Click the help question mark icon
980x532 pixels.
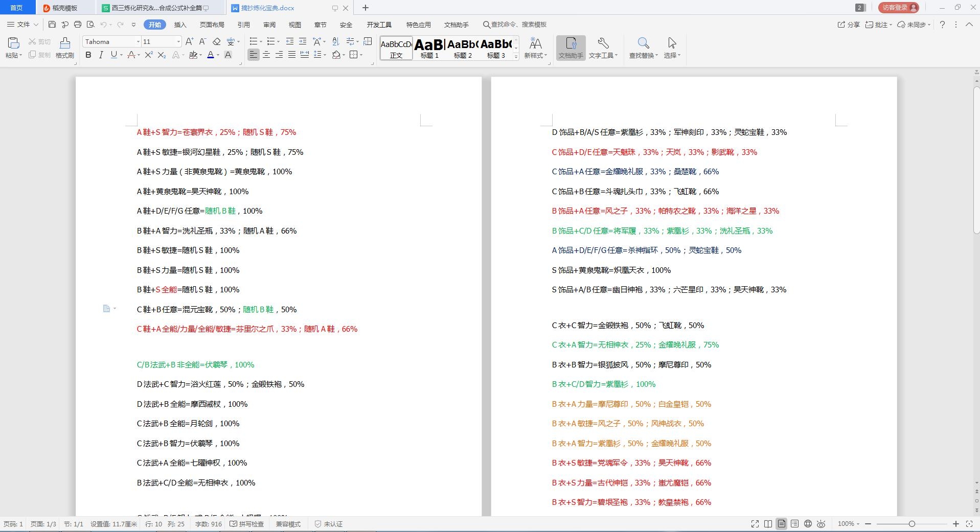click(942, 25)
